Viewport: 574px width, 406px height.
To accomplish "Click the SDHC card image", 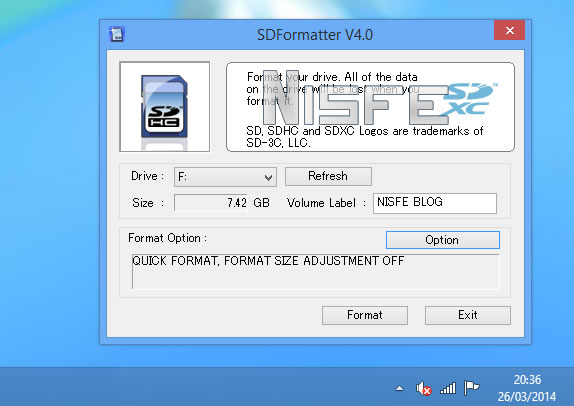I will [x=164, y=107].
